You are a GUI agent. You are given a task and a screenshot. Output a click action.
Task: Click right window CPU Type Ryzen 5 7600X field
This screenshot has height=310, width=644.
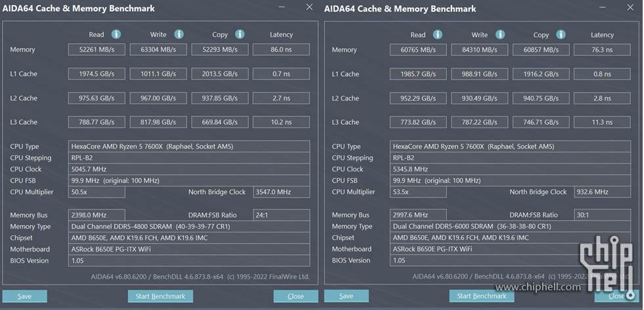click(510, 146)
